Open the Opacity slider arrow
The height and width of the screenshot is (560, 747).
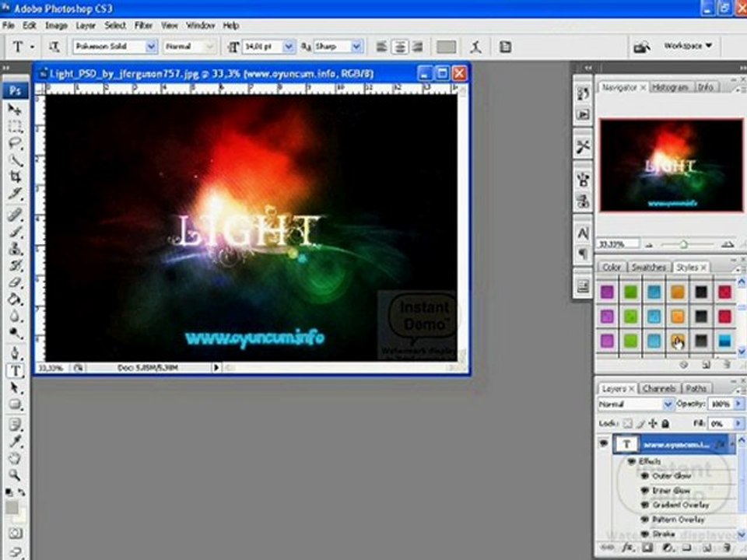738,404
